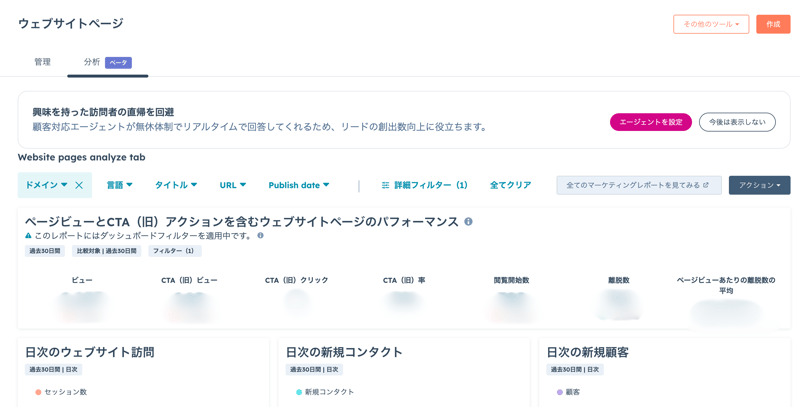Click the CTA（旧）ビュー metric label

click(189, 280)
